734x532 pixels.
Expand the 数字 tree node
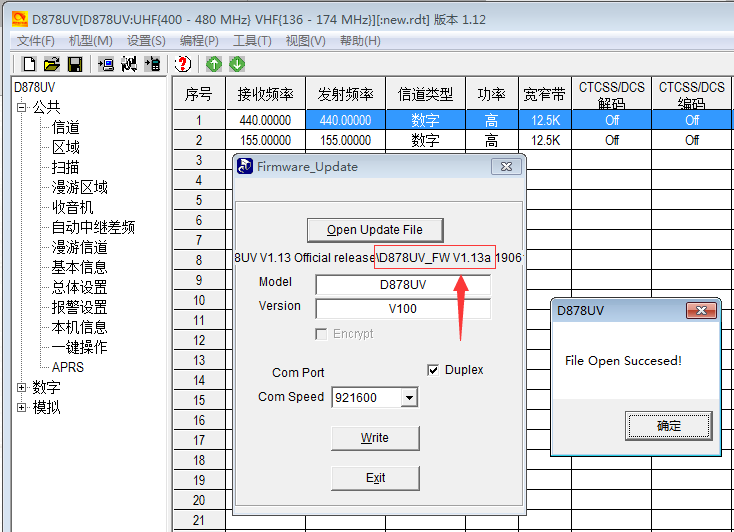[x=22, y=387]
